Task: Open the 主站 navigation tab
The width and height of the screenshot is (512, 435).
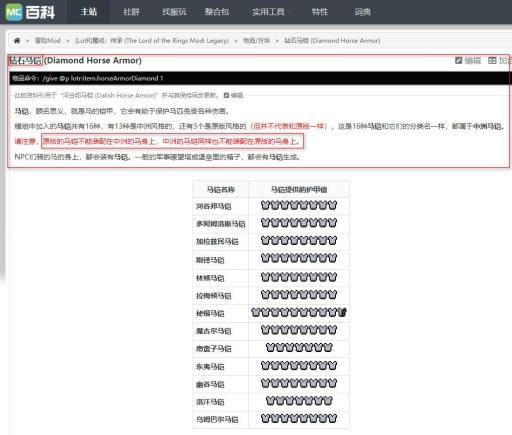Action: 89,12
